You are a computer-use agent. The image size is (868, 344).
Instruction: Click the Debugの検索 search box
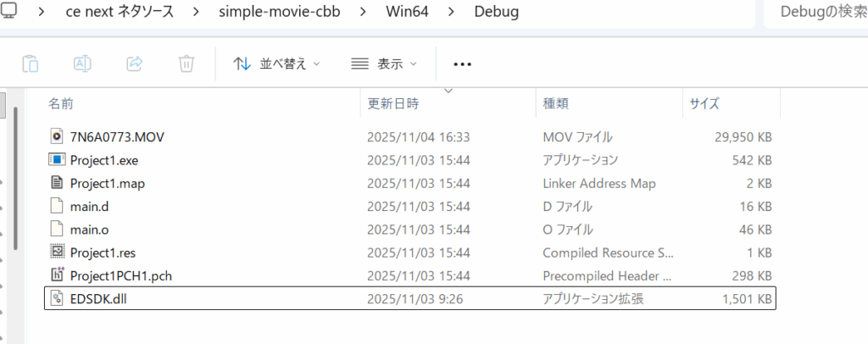pyautogui.click(x=814, y=13)
